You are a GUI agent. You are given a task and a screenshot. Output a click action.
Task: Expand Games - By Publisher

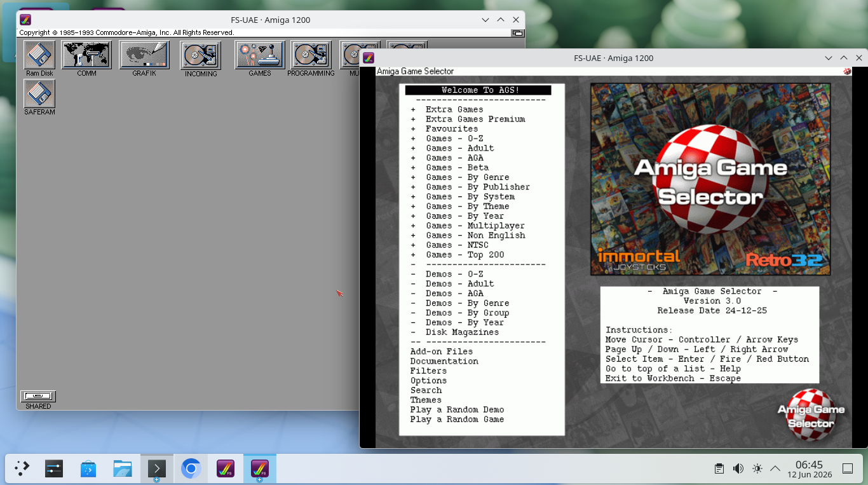pyautogui.click(x=470, y=187)
